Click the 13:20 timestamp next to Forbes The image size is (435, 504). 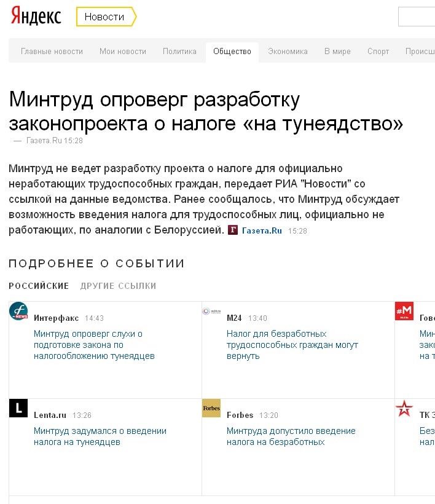tap(268, 415)
